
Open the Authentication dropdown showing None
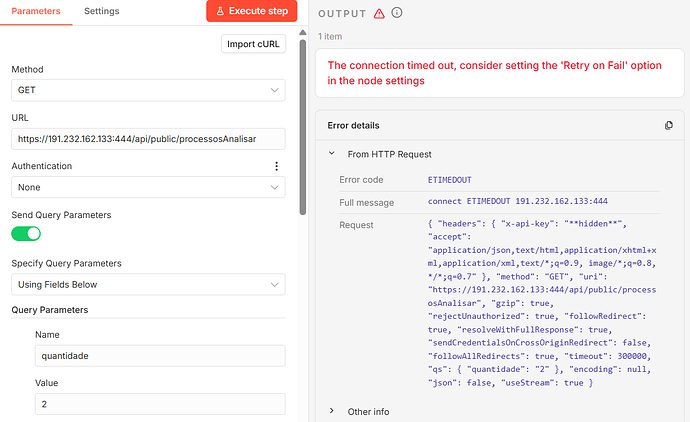[x=148, y=187]
